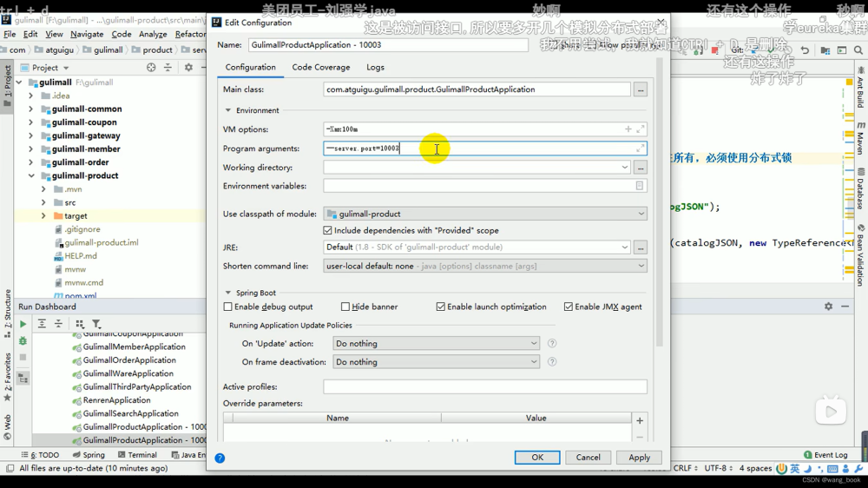Open TODO tool window
Screen dimensions: 868x488
point(40,455)
